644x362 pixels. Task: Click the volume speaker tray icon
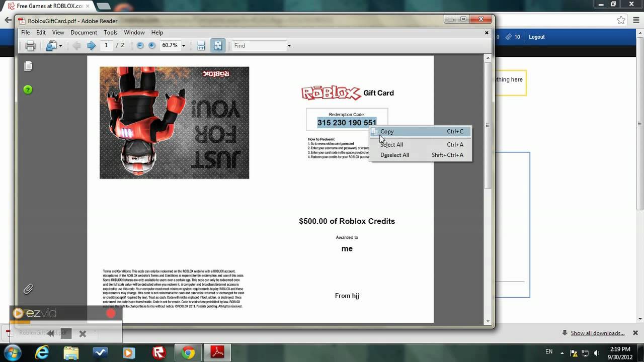pyautogui.click(x=596, y=352)
